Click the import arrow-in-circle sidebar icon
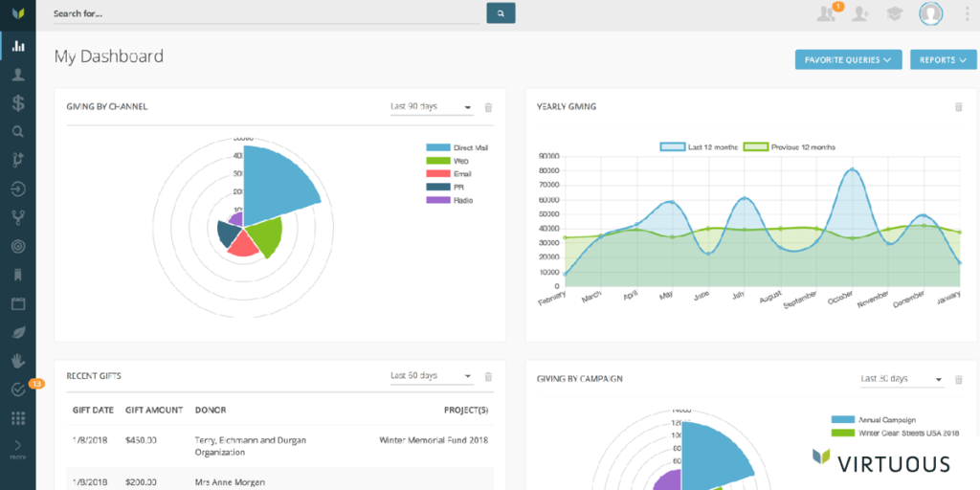Screen dimensions: 980x490 coord(18,189)
